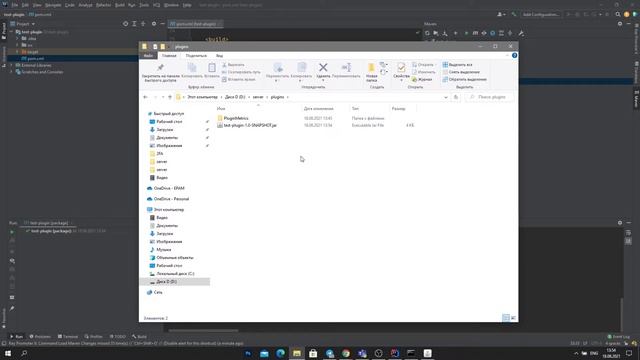
Task: Open pom.xml editor tab in IntelliJ
Action: (x=196, y=24)
